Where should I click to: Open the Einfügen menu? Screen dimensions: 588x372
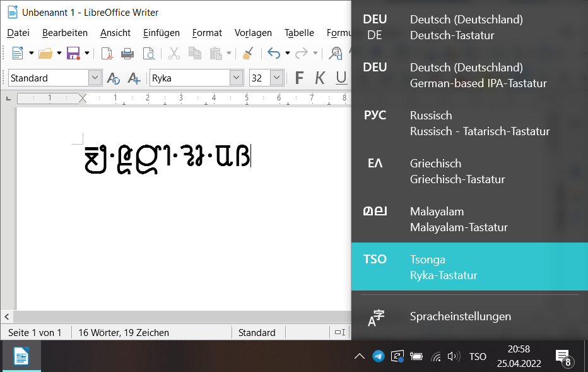[x=161, y=33]
